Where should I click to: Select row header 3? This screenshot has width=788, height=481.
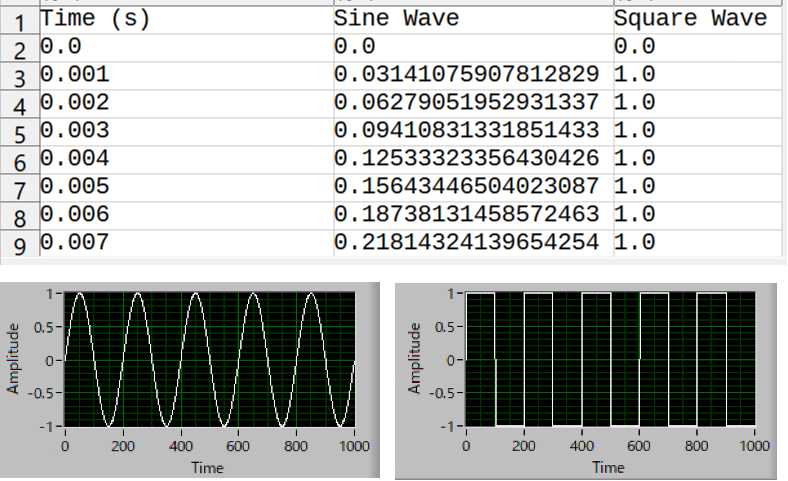pos(20,77)
